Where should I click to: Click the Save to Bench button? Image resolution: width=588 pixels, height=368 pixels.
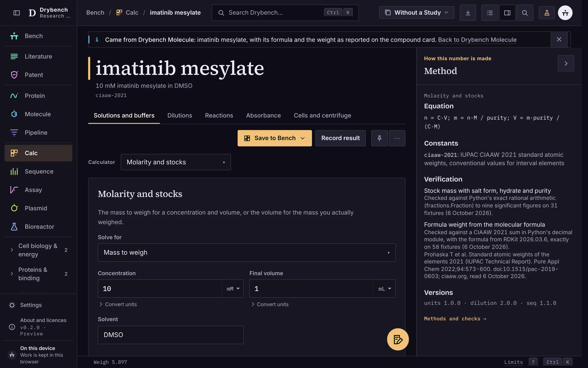[x=275, y=138]
